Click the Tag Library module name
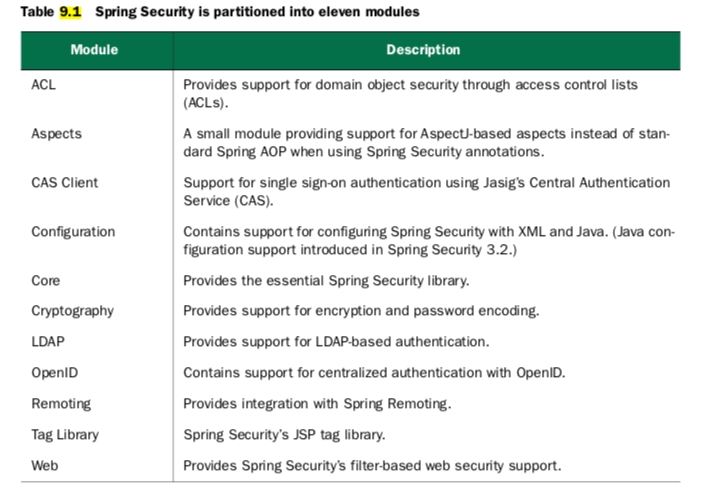 pyautogui.click(x=63, y=435)
